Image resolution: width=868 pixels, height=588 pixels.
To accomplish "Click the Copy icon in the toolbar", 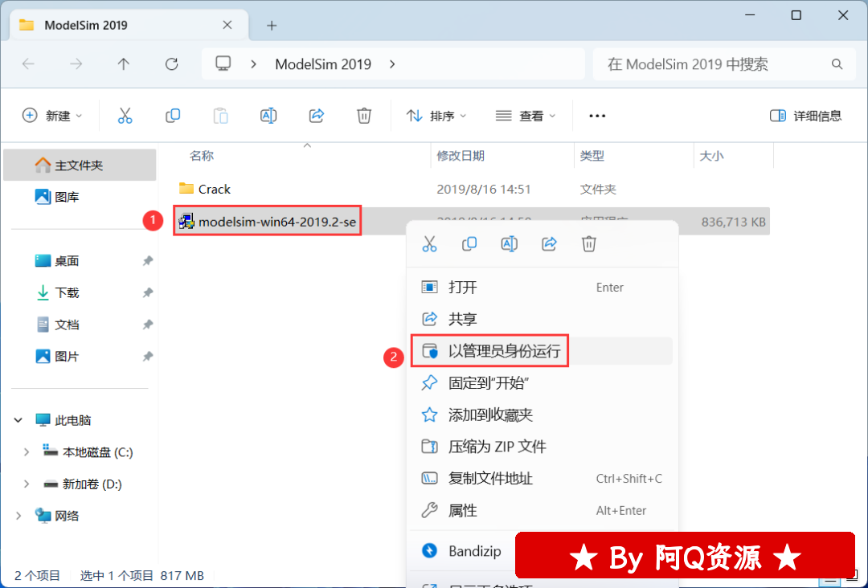I will 173,116.
